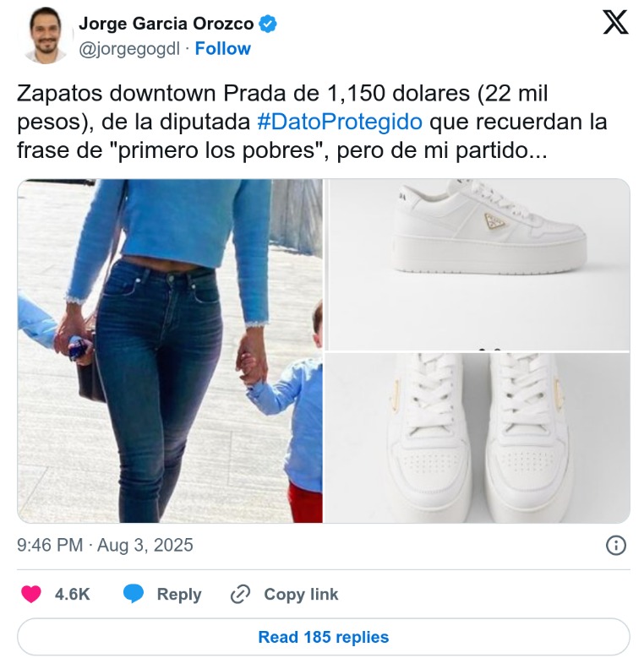The image size is (644, 658).
Task: Click the 4.6K likes count
Action: [x=72, y=594]
